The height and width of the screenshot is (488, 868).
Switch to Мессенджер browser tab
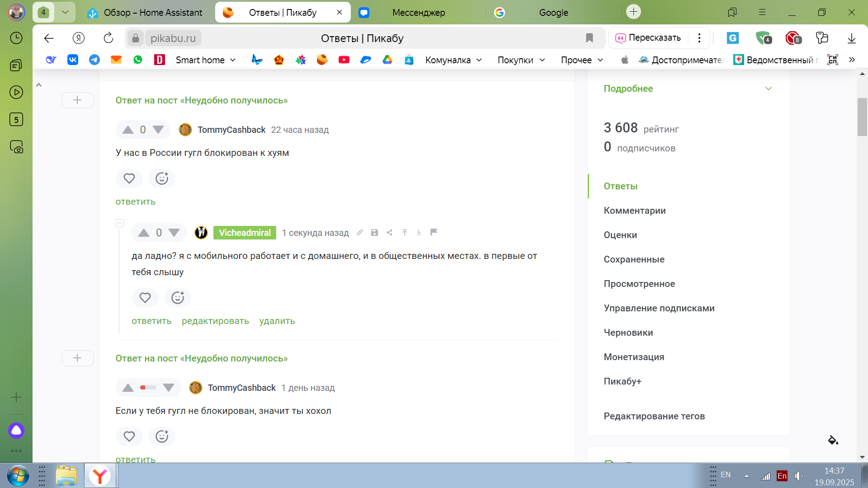pos(418,13)
